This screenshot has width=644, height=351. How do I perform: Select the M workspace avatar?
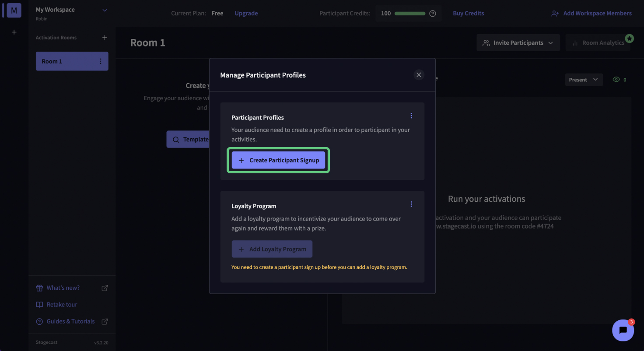pyautogui.click(x=14, y=11)
